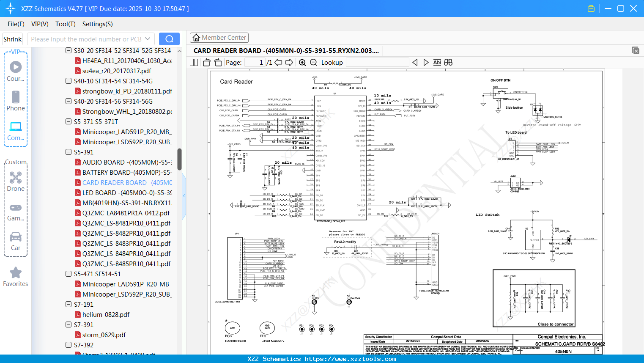Viewport: 644px width, 363px height.
Task: Open the VIP(V) menu
Action: 40,24
